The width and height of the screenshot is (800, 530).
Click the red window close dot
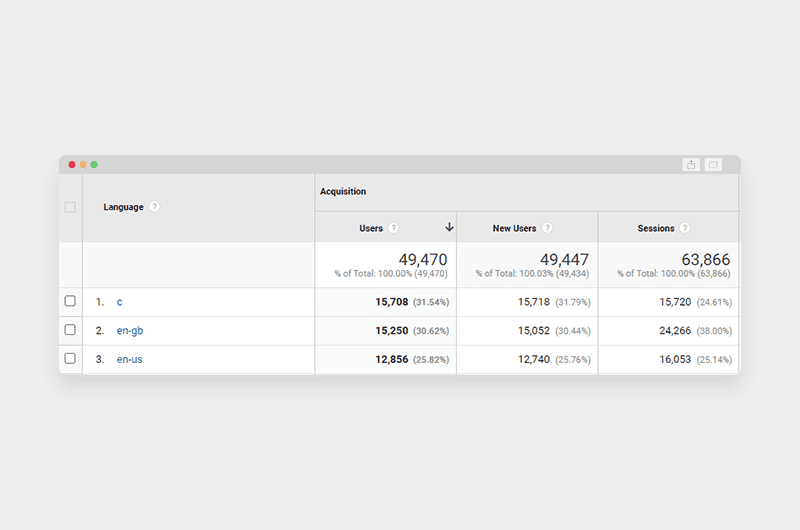click(72, 165)
